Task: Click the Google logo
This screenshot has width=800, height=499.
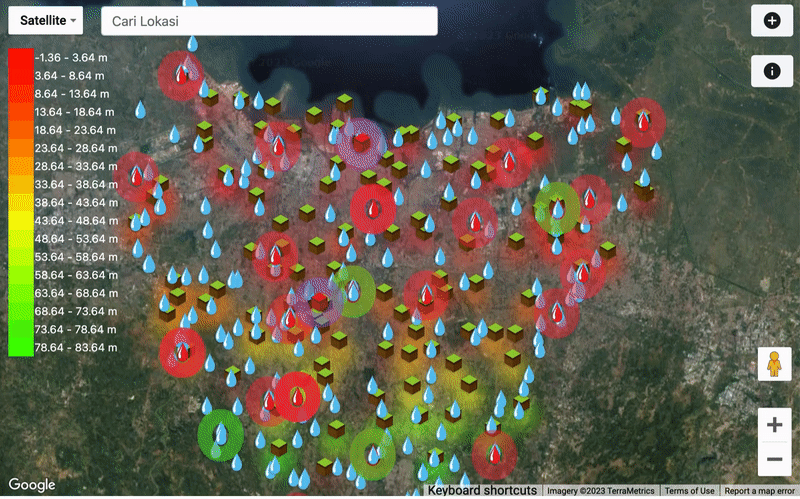Action: [x=32, y=485]
